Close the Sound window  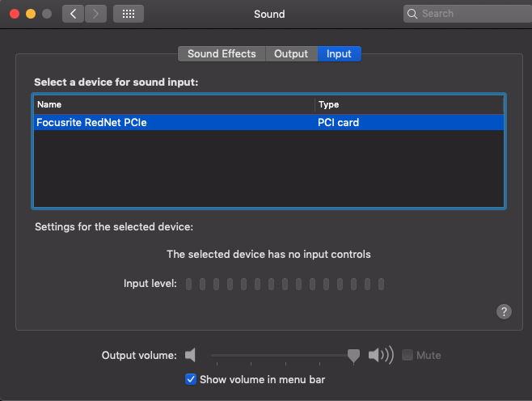(15, 14)
